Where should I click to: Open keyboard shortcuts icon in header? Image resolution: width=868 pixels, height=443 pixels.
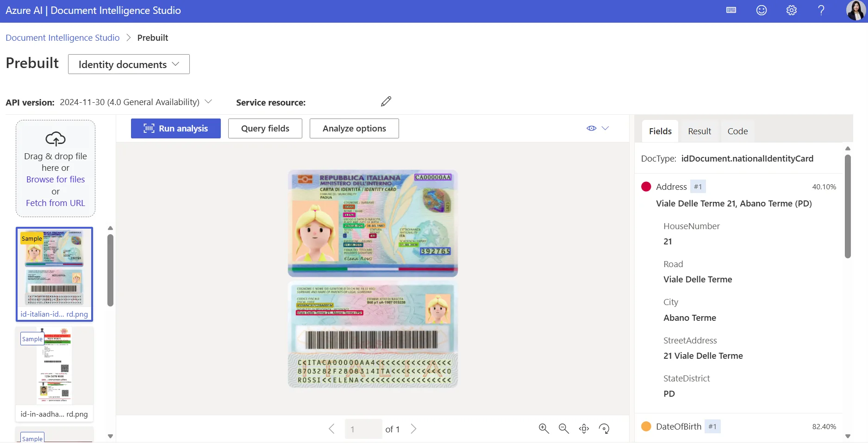click(x=731, y=10)
